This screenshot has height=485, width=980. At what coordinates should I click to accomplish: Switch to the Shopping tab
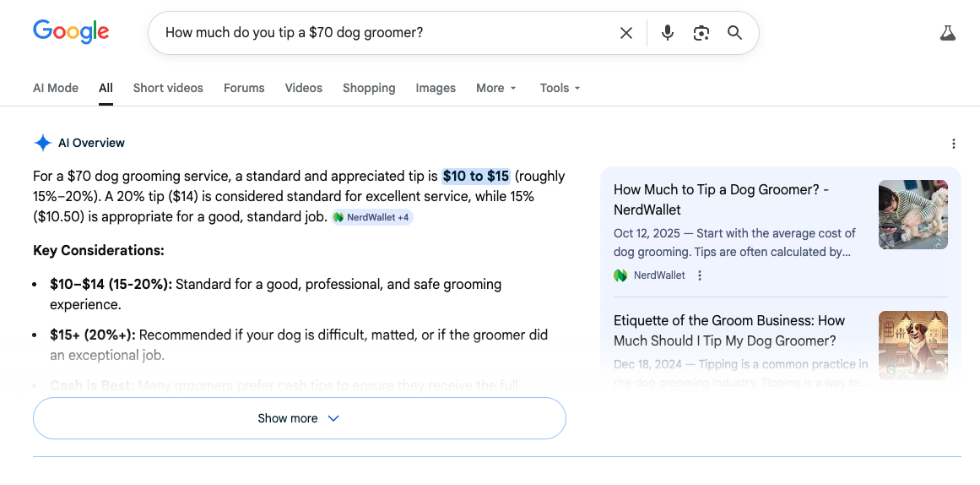click(x=369, y=88)
